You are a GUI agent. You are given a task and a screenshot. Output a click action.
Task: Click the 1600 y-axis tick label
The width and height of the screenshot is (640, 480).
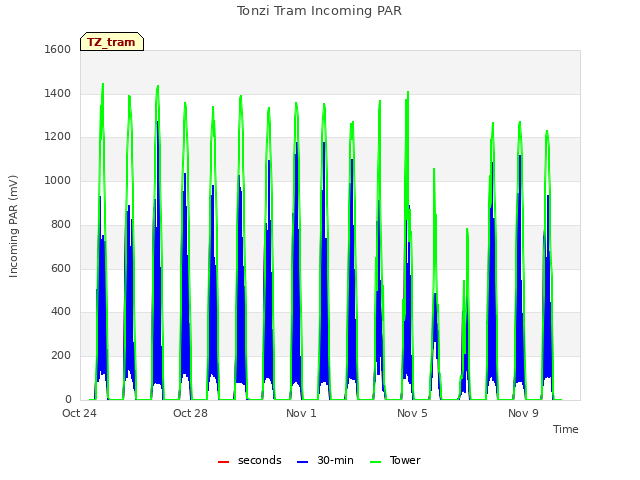coord(58,49)
